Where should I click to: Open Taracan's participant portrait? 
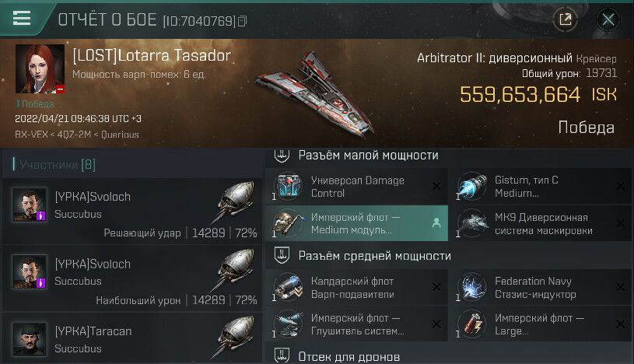point(29,339)
